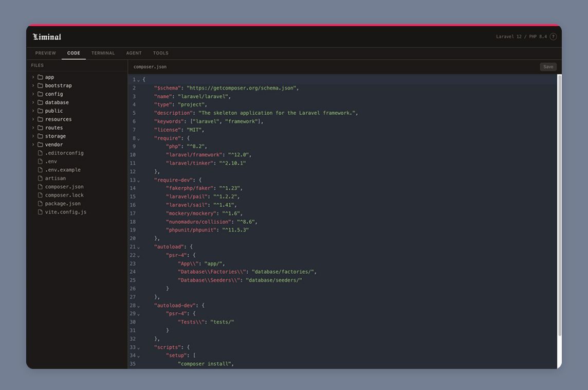This screenshot has height=390, width=588.
Task: Click the "laravel/tinker" key in code
Action: (x=190, y=163)
